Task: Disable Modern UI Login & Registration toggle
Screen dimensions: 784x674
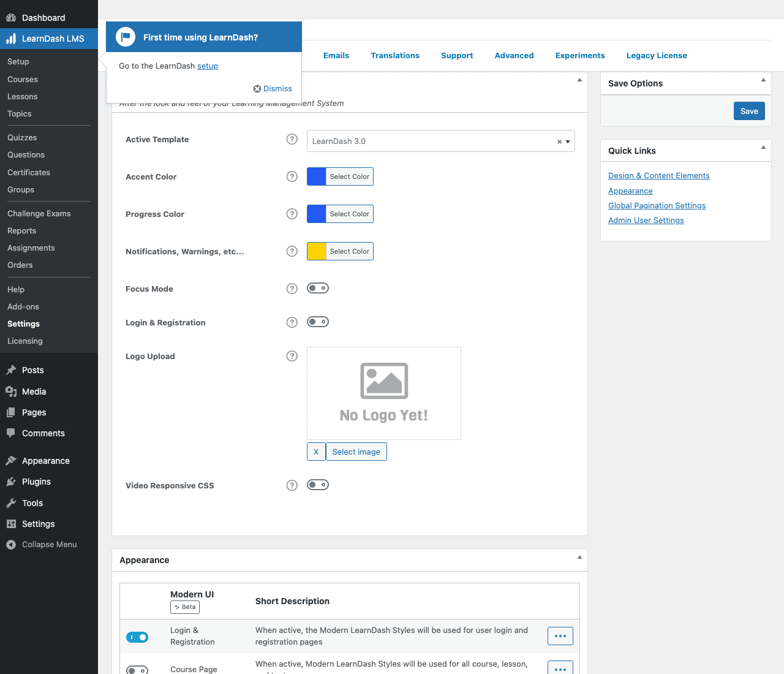Action: [x=137, y=637]
